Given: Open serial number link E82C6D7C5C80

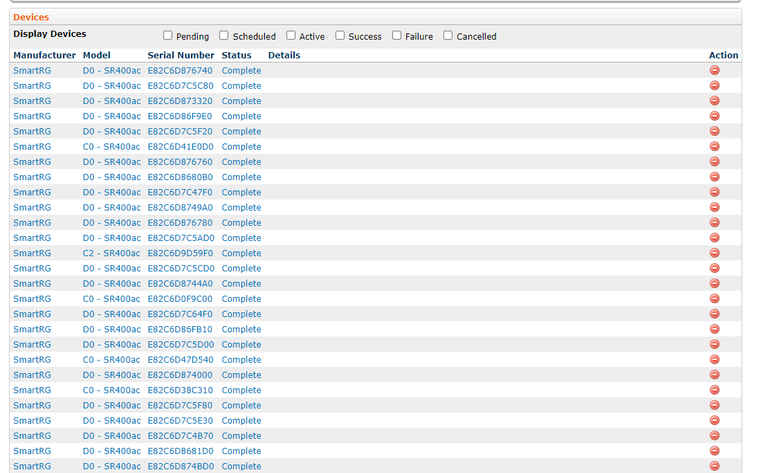Looking at the screenshot, I should pyautogui.click(x=180, y=86).
